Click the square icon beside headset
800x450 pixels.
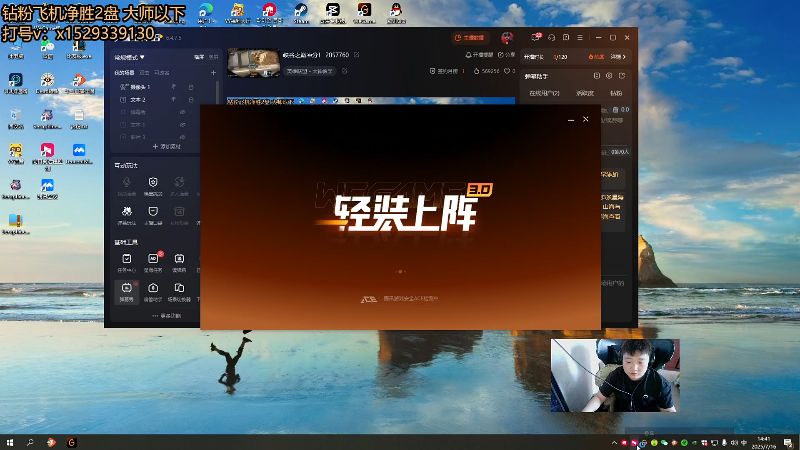tap(566, 38)
